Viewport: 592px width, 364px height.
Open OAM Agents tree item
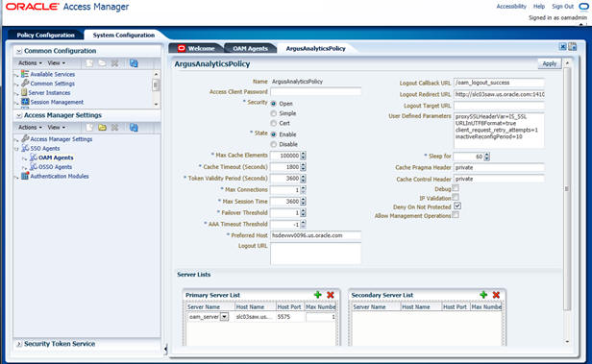pos(56,158)
